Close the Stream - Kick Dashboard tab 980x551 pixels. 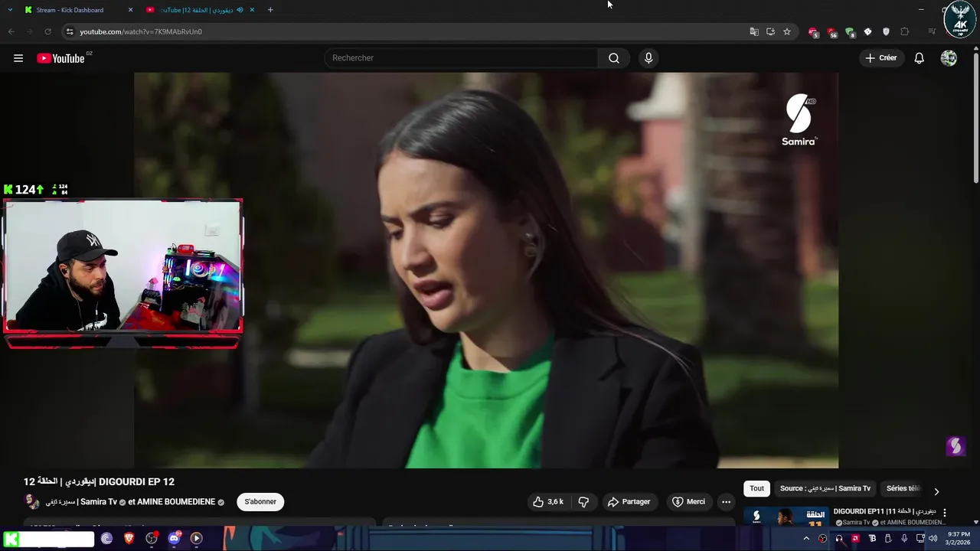pos(130,10)
